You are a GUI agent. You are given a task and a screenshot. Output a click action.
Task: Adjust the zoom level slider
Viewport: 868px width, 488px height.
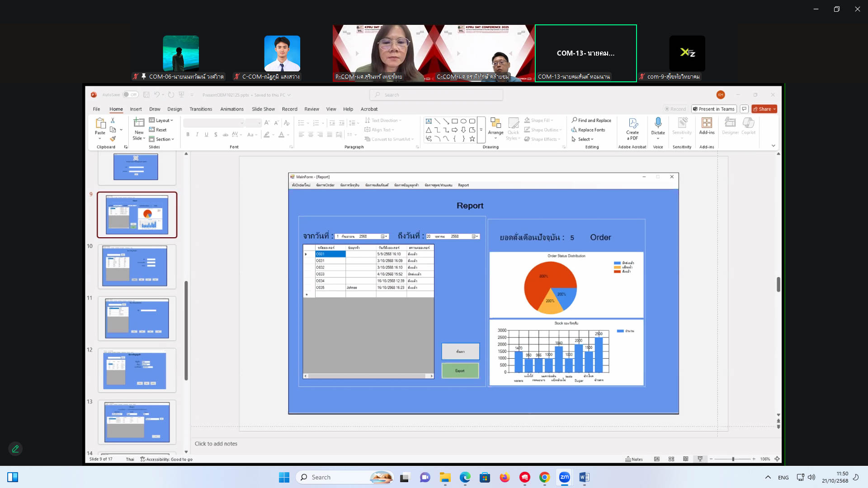[733, 459]
